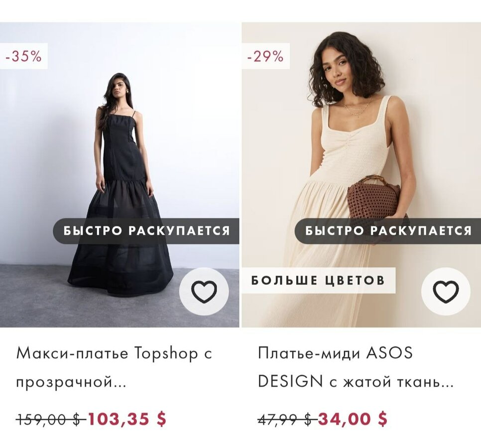The height and width of the screenshot is (448, 481).
Task: Open the 'БОЛЬШЕ ЦВЕТОВ' color options label
Action: click(x=318, y=280)
